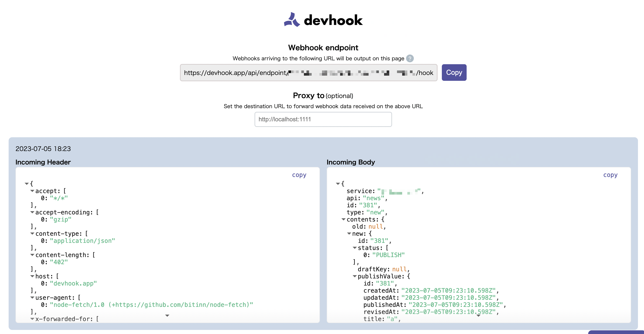Select the webhook endpoint URL text

pos(308,73)
